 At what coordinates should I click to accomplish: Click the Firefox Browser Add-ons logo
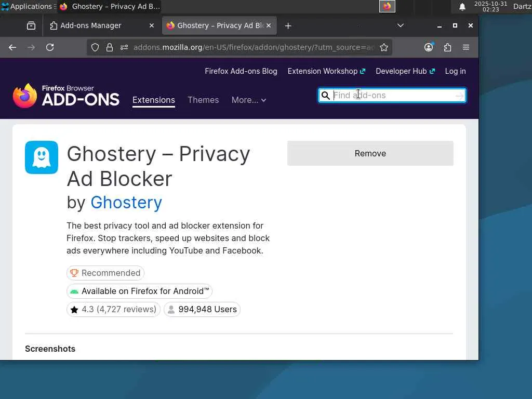[x=66, y=96]
